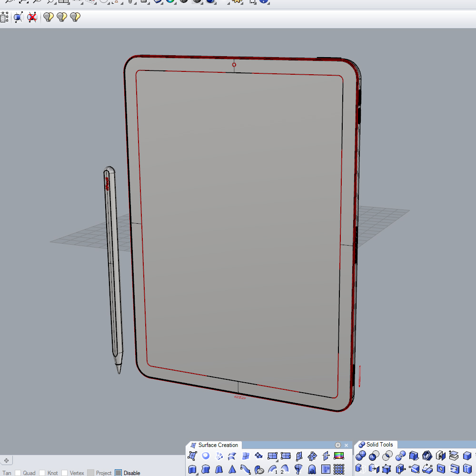The width and height of the screenshot is (476, 476).
Task: Pick Surface from network of curves tool
Action: click(x=219, y=456)
